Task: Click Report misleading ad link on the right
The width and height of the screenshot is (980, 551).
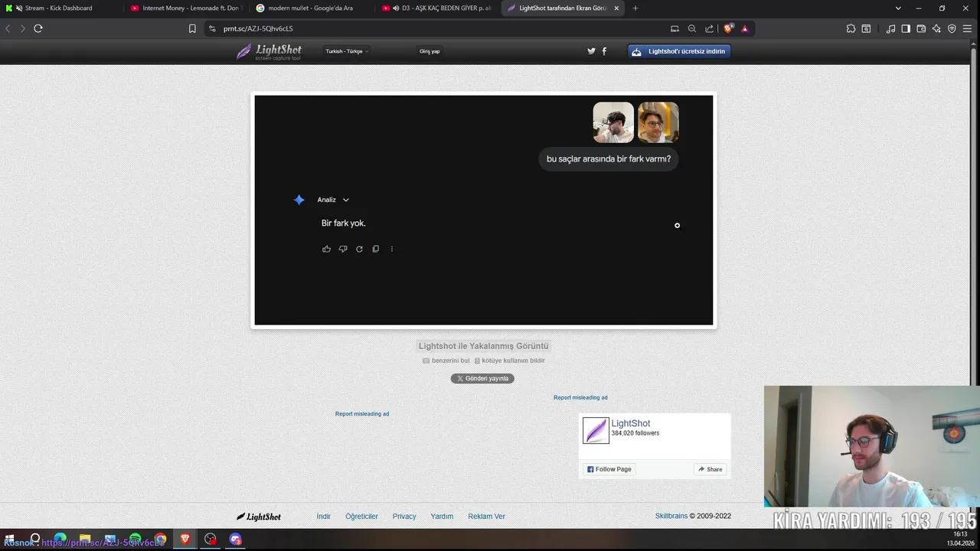Action: 580,397
